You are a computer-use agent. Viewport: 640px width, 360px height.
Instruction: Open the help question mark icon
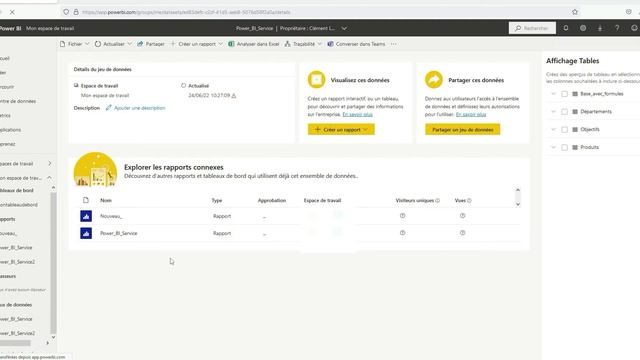click(617, 28)
